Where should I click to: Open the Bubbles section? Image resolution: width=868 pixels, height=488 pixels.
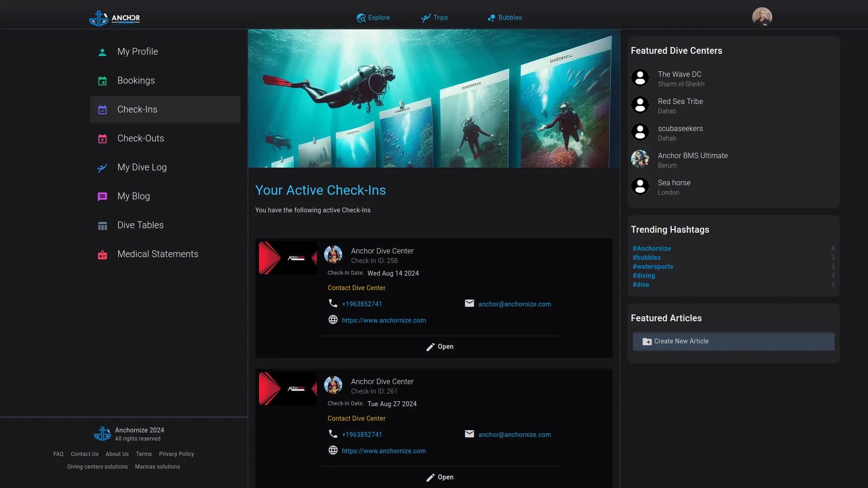coord(504,18)
